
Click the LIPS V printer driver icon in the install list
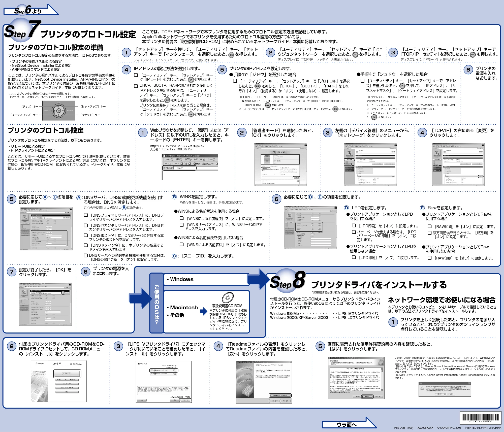click(154, 370)
